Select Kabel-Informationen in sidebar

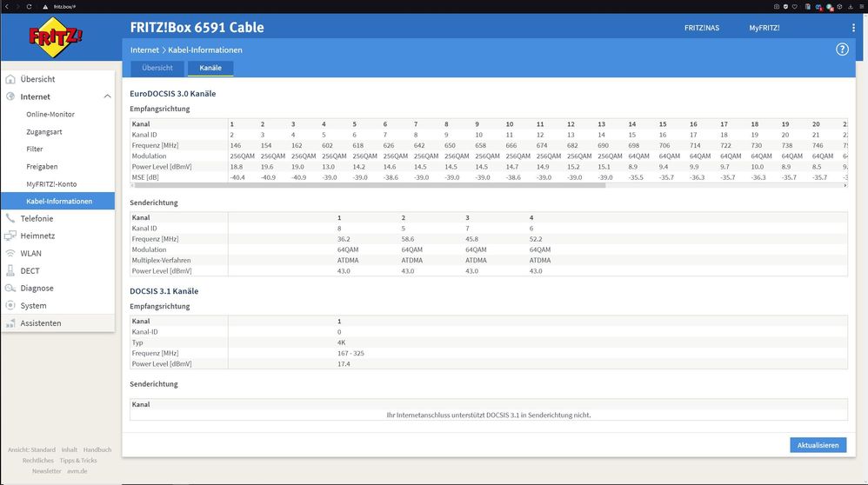(x=57, y=201)
